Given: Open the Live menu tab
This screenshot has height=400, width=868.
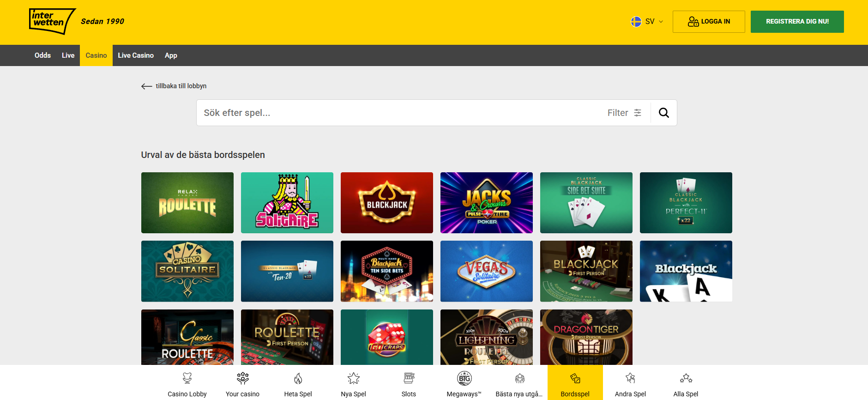Looking at the screenshot, I should 68,55.
